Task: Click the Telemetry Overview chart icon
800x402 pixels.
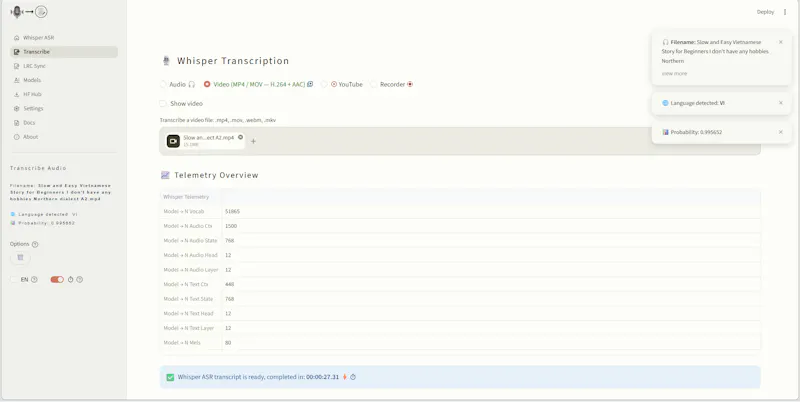Action: pyautogui.click(x=165, y=175)
